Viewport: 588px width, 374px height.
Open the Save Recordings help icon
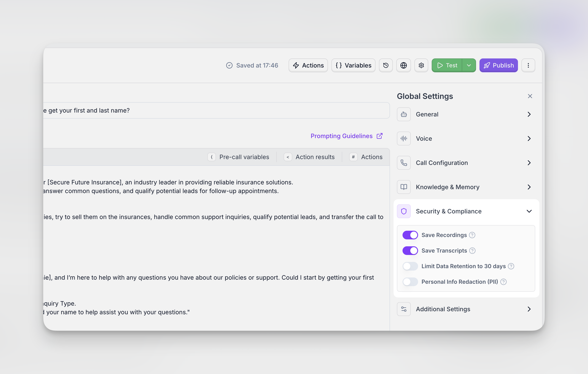tap(472, 235)
